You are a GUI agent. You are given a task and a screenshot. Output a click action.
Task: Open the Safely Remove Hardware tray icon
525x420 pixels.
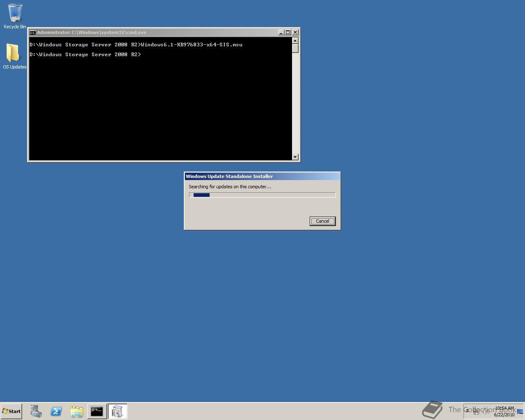pyautogui.click(x=477, y=411)
